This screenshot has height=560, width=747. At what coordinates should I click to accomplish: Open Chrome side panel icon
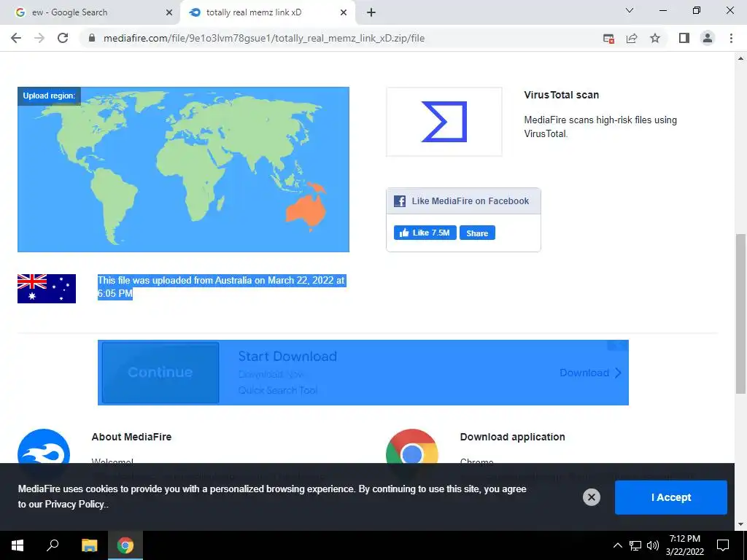click(x=684, y=38)
